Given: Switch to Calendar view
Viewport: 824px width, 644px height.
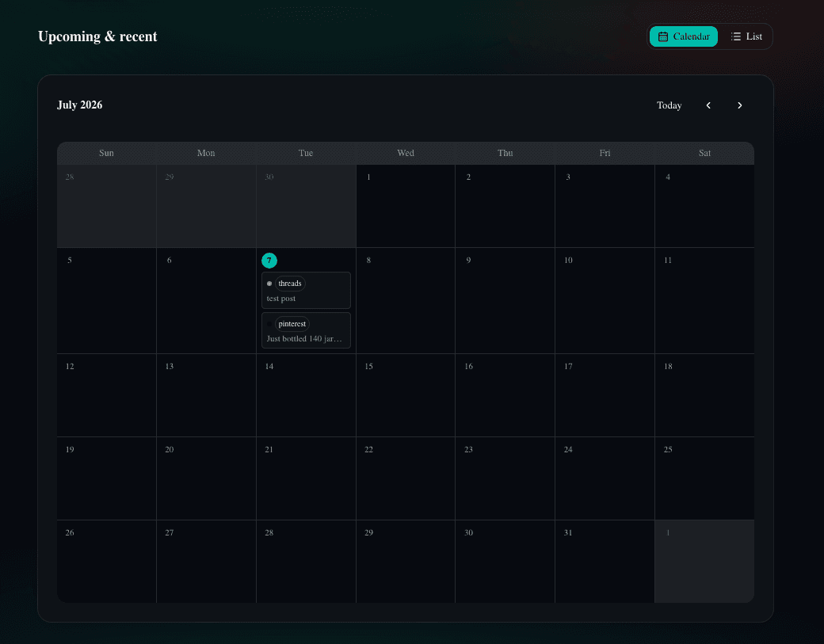Looking at the screenshot, I should [683, 36].
